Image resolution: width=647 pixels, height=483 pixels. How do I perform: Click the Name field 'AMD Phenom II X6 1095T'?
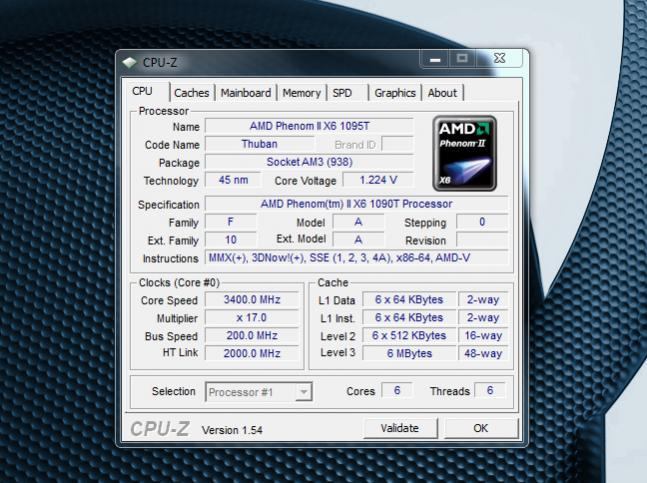(x=309, y=126)
